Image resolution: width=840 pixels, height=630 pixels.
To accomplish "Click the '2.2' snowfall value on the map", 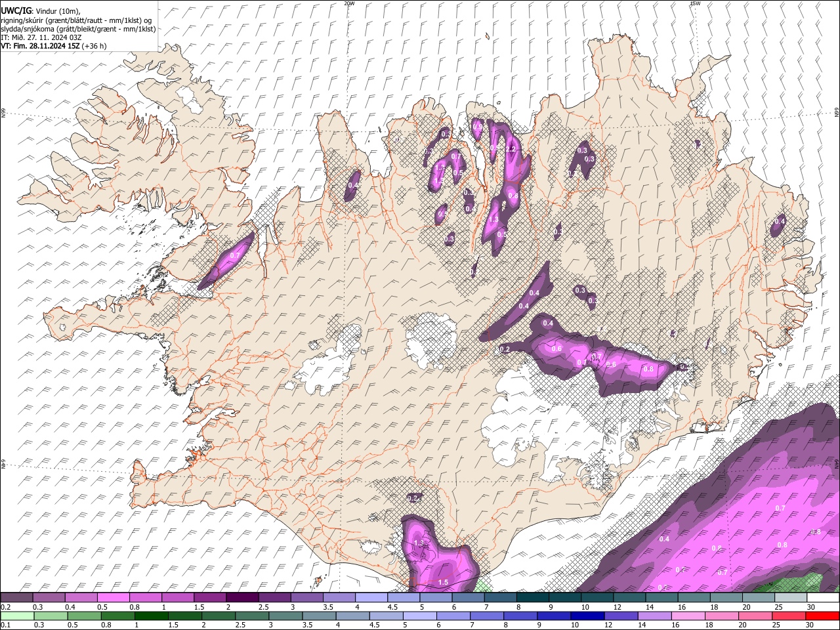I will tap(510, 150).
